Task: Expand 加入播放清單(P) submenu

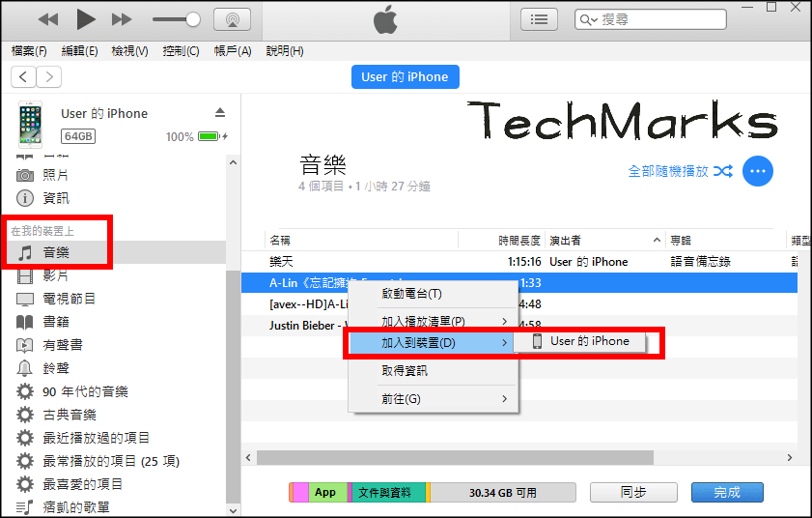Action: [434, 322]
